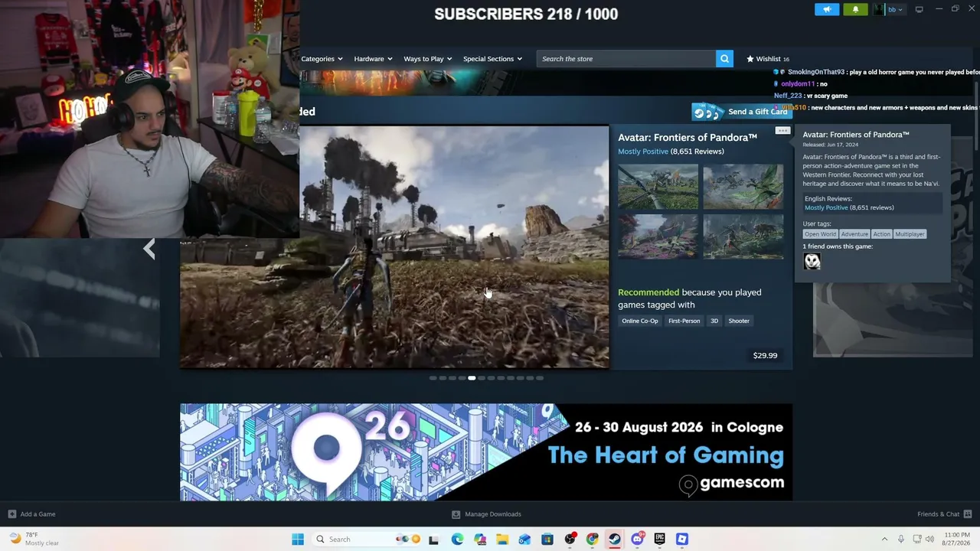Select the Online Co-Op tag
The height and width of the screenshot is (551, 980).
[640, 321]
